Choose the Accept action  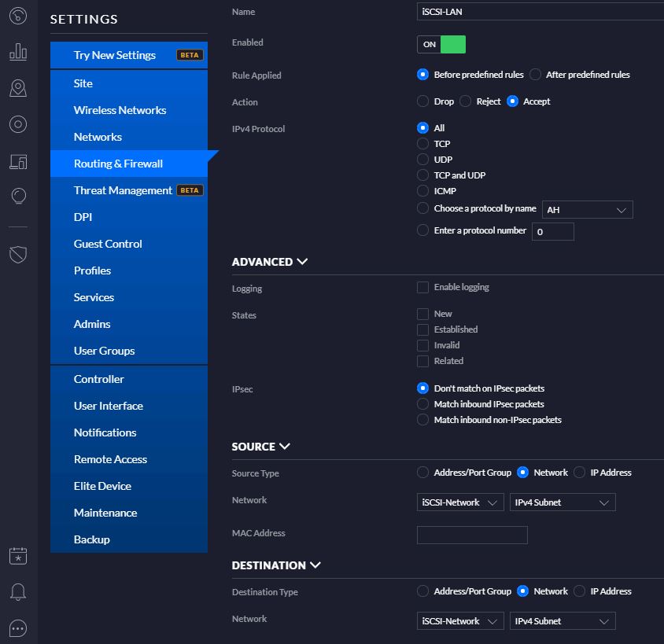[x=512, y=101]
